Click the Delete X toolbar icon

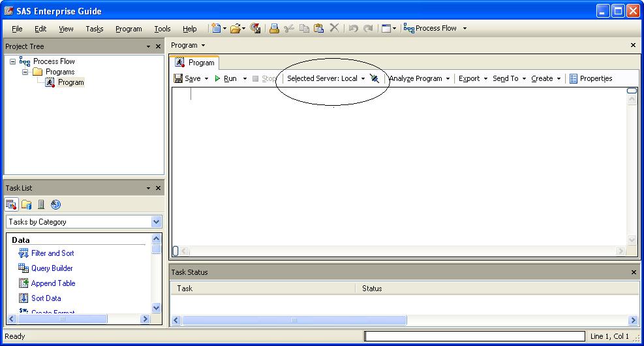pos(334,28)
